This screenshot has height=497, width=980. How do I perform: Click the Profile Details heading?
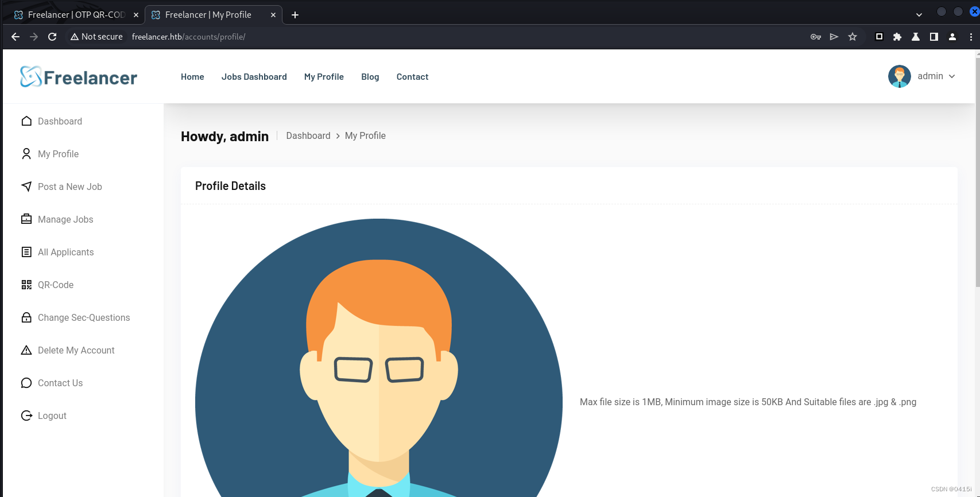(230, 186)
